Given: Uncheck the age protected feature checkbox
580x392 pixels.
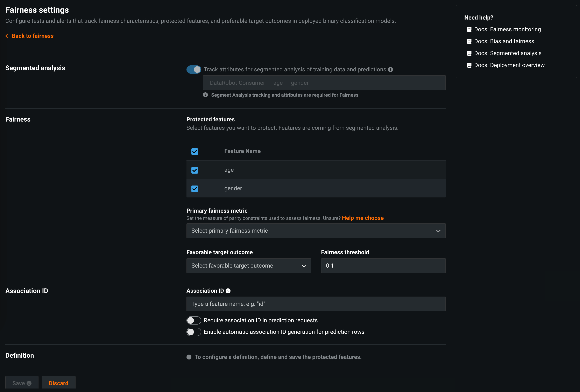Looking at the screenshot, I should click(195, 170).
